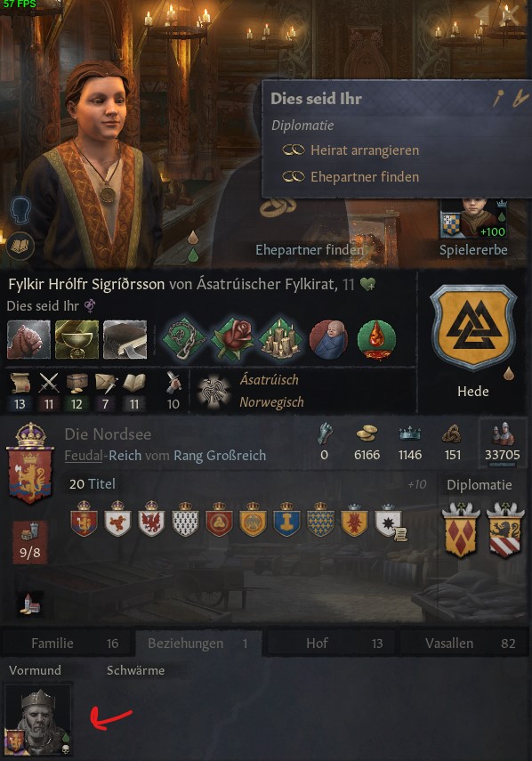The image size is (532, 761).
Task: Click the Vormund guardian portrait
Action: (x=38, y=719)
